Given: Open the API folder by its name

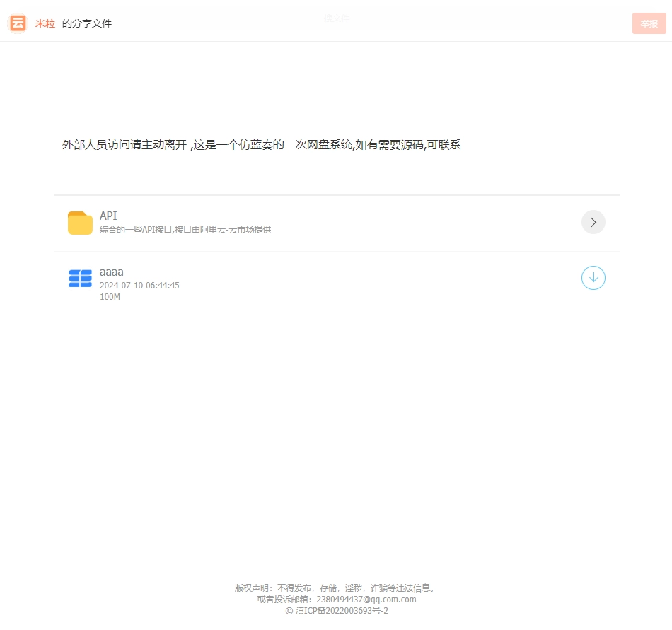Looking at the screenshot, I should click(108, 215).
